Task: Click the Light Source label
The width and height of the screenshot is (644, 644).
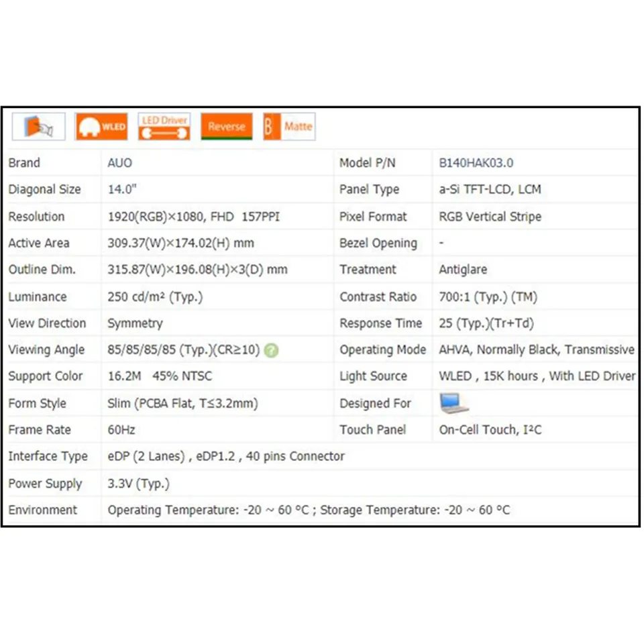Action: pyautogui.click(x=374, y=376)
